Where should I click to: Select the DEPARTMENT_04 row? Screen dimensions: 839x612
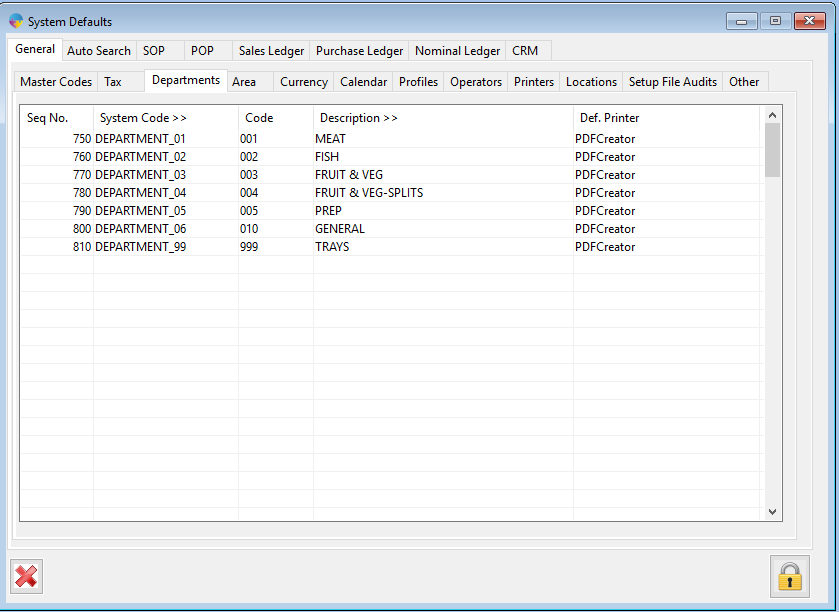point(391,193)
